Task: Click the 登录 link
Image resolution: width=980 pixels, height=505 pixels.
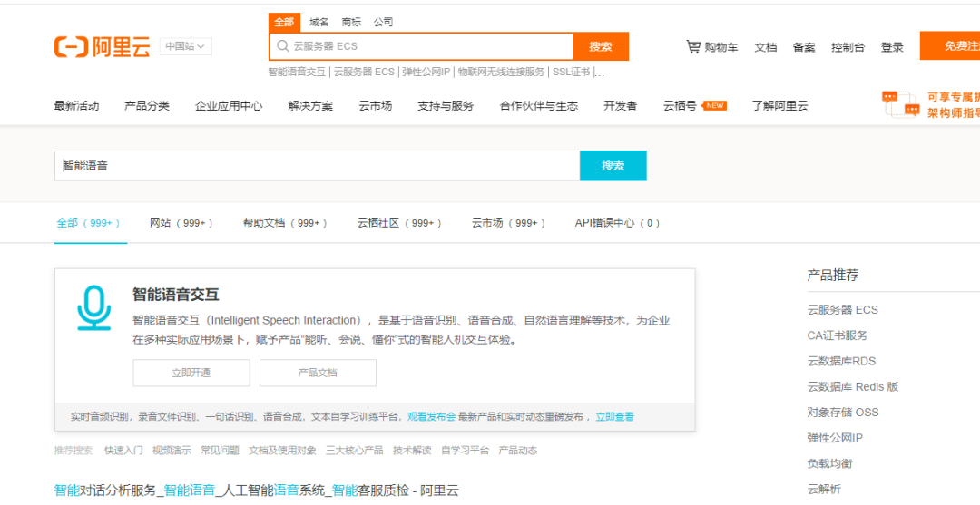Action: click(892, 47)
